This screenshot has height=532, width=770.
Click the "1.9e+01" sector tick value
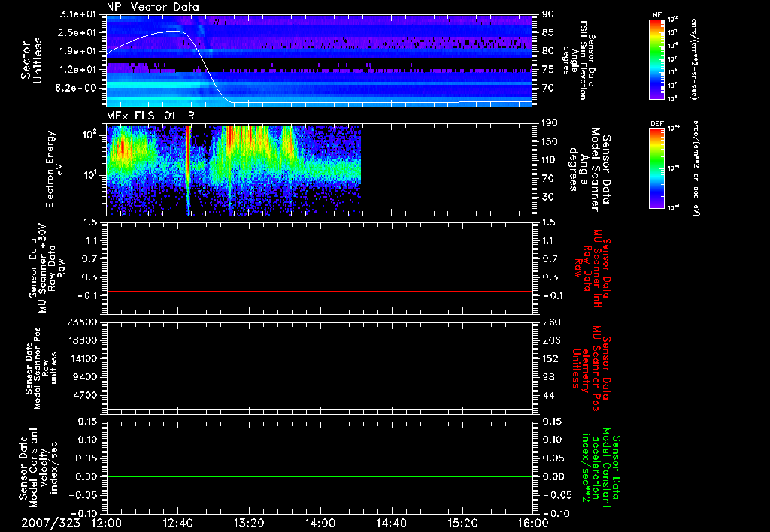coord(78,51)
